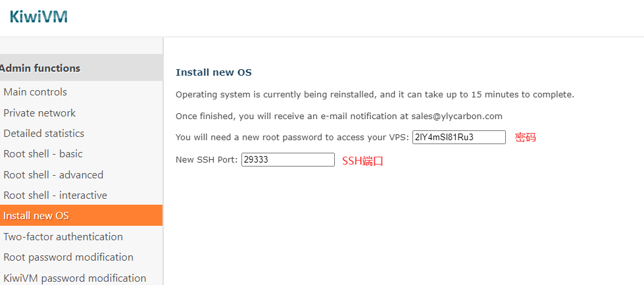Open Main controls in the sidebar
This screenshot has height=285, width=644.
pyautogui.click(x=36, y=92)
